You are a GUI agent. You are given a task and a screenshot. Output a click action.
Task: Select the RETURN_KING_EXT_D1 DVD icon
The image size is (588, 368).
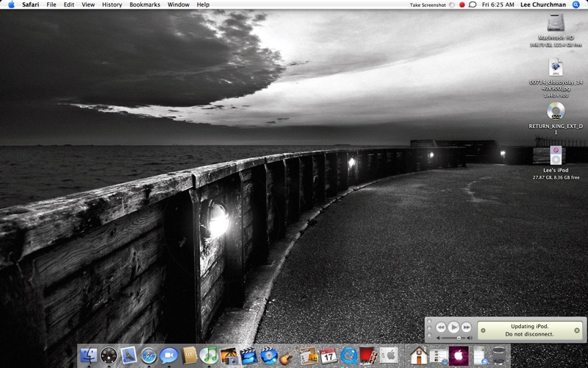(556, 111)
